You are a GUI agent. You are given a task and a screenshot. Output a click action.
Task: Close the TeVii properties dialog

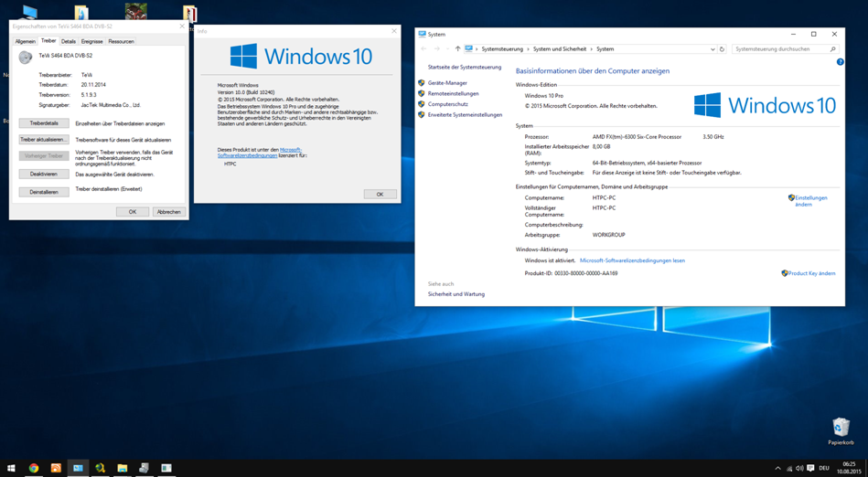182,26
